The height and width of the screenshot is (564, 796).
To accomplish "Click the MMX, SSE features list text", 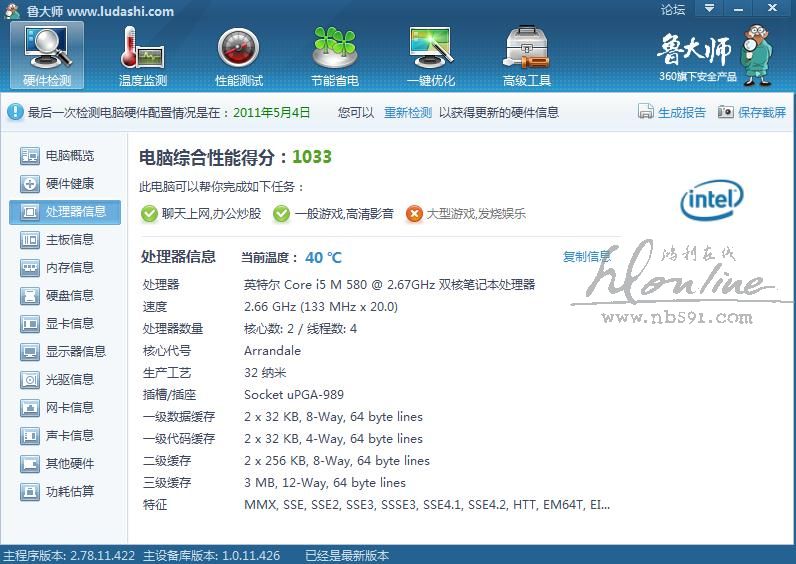I will [427, 505].
